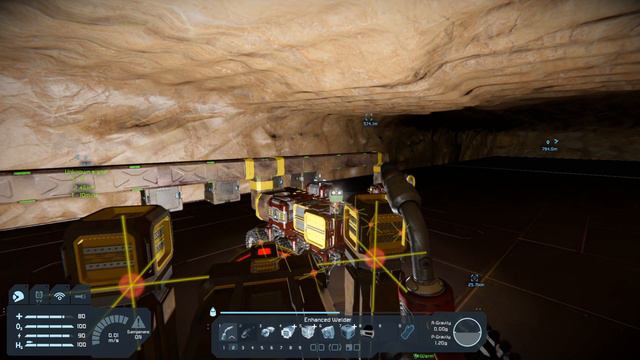
Task: Switch to toolbar page 5
Action: coord(262,347)
